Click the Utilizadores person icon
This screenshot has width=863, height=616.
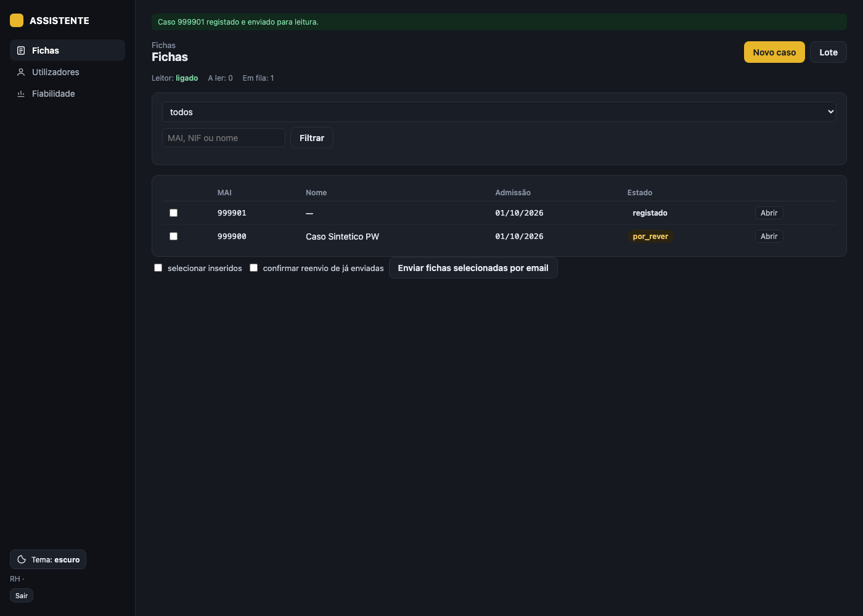(21, 72)
